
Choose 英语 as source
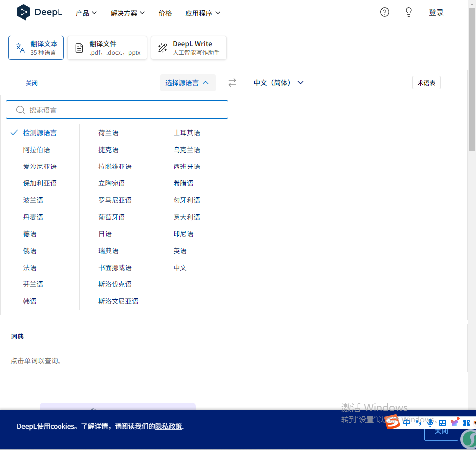[180, 251]
